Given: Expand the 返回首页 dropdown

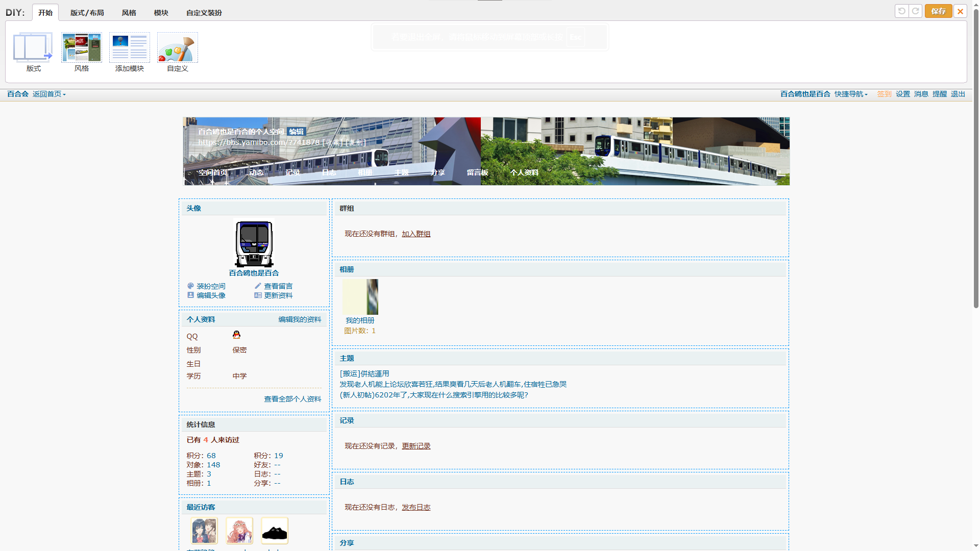Looking at the screenshot, I should 49,94.
